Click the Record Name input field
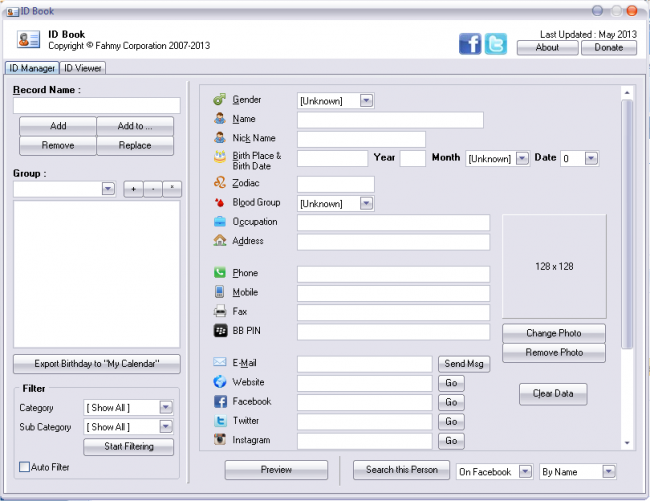Screen dimensions: 650x501 [97, 106]
